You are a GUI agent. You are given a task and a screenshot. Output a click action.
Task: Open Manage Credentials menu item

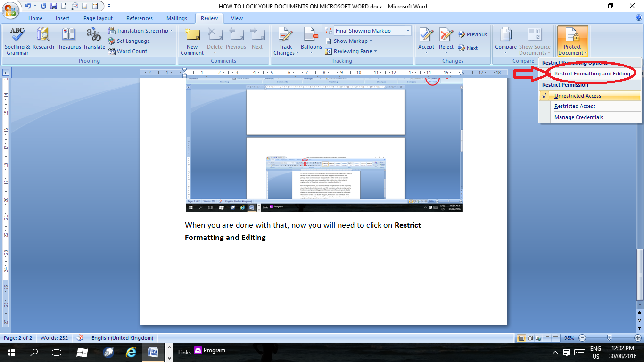590,117
